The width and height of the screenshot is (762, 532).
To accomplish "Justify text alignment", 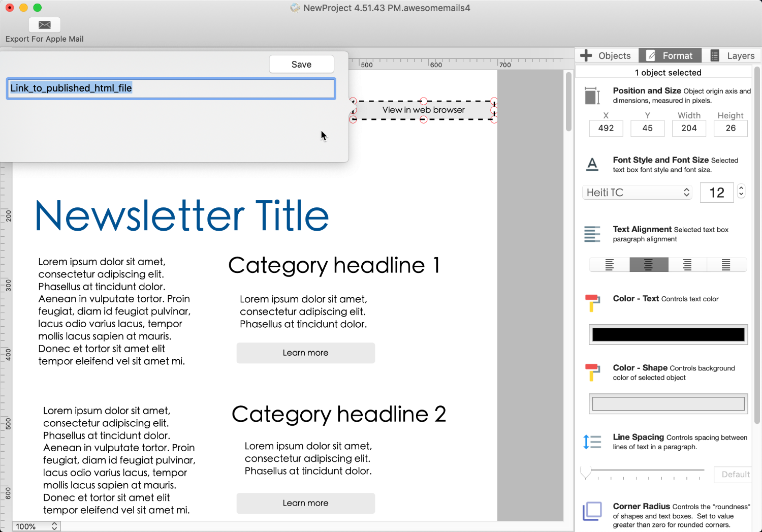I will coord(726,265).
